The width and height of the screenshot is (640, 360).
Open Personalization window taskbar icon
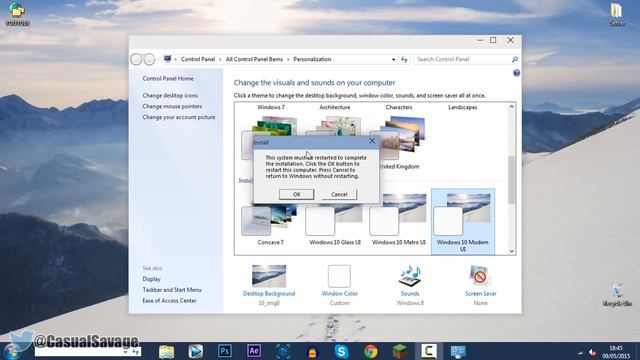pyautogui.click(x=458, y=351)
